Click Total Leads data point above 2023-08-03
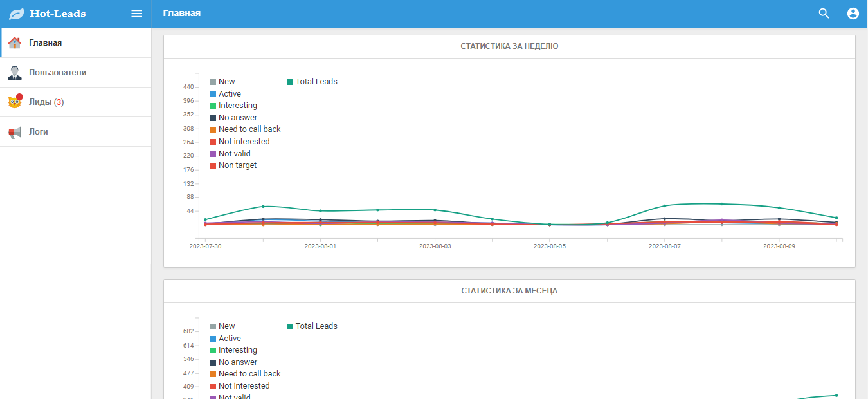The image size is (868, 399). (x=435, y=210)
